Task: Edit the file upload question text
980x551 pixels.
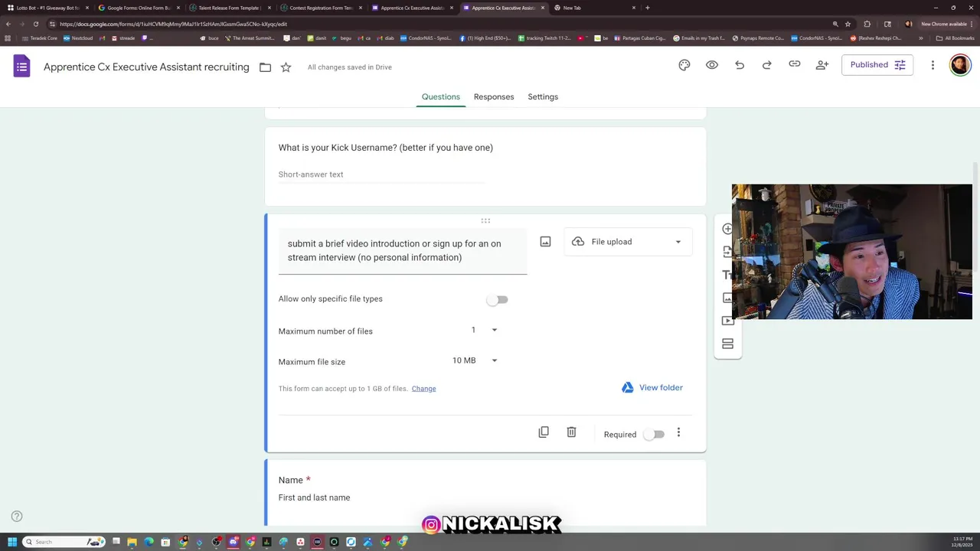Action: tap(403, 250)
